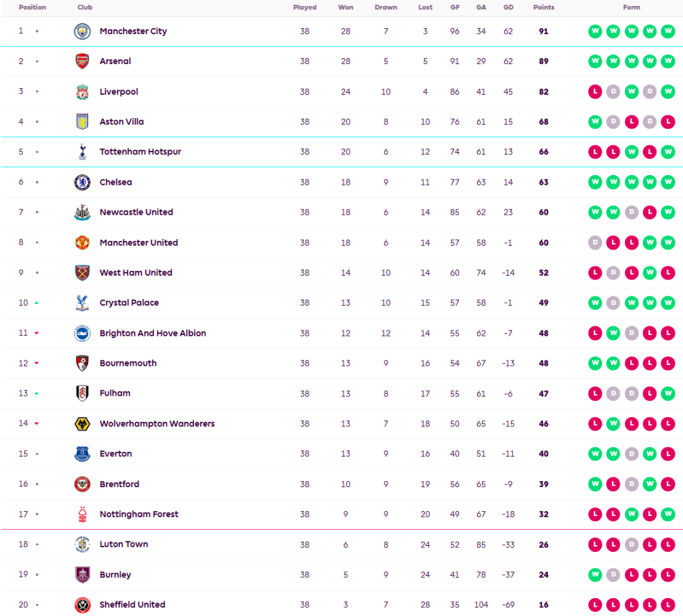The image size is (683, 616).
Task: Click the Form column header
Action: pos(631,8)
